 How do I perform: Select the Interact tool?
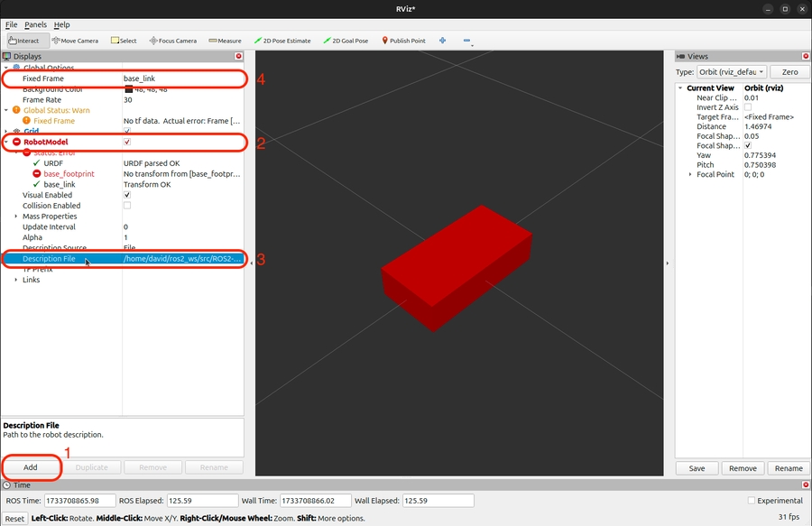tap(24, 41)
